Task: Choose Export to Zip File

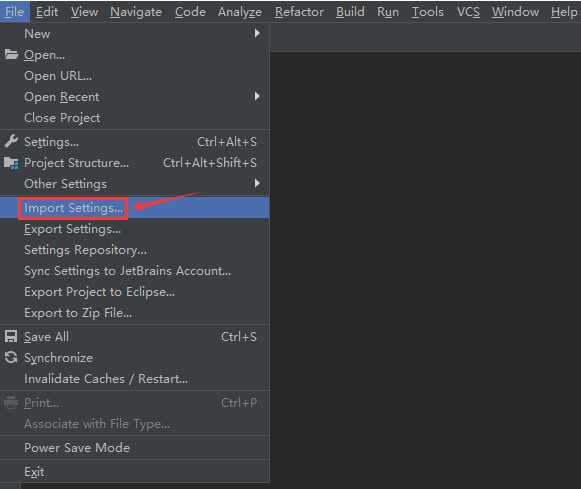Action: coord(135,313)
